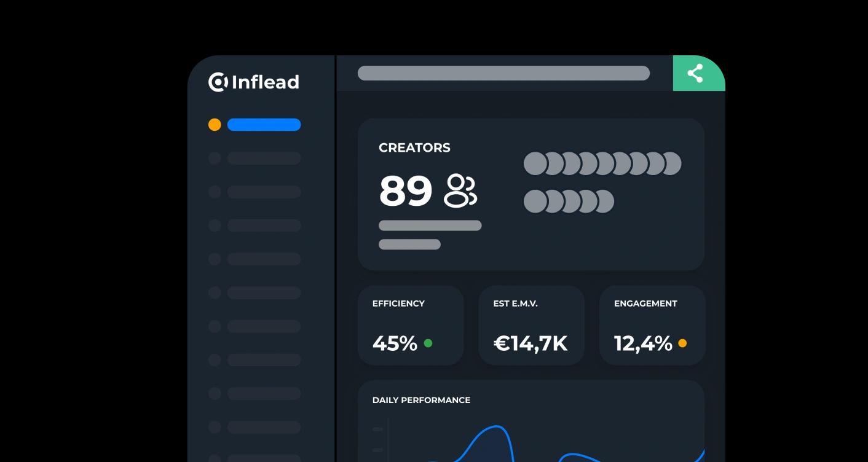The width and height of the screenshot is (868, 462).
Task: Click the green share icon button
Action: (x=699, y=73)
